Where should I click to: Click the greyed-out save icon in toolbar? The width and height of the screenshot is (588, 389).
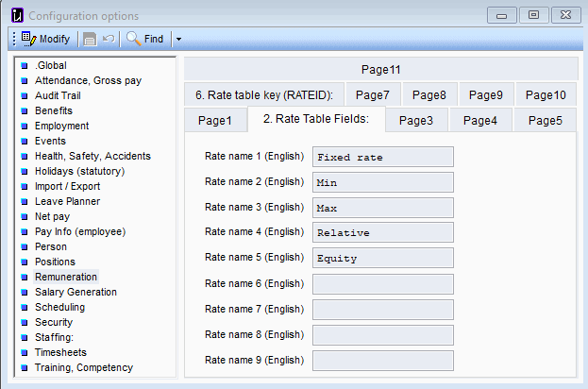(90, 39)
